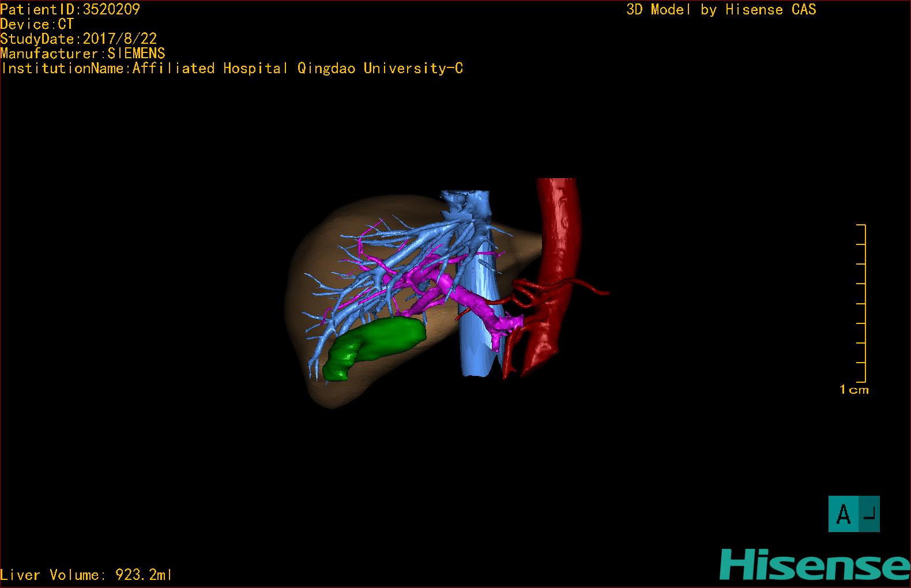
Task: Click the '3D Model by Hisense CAS' label
Action: pos(721,10)
